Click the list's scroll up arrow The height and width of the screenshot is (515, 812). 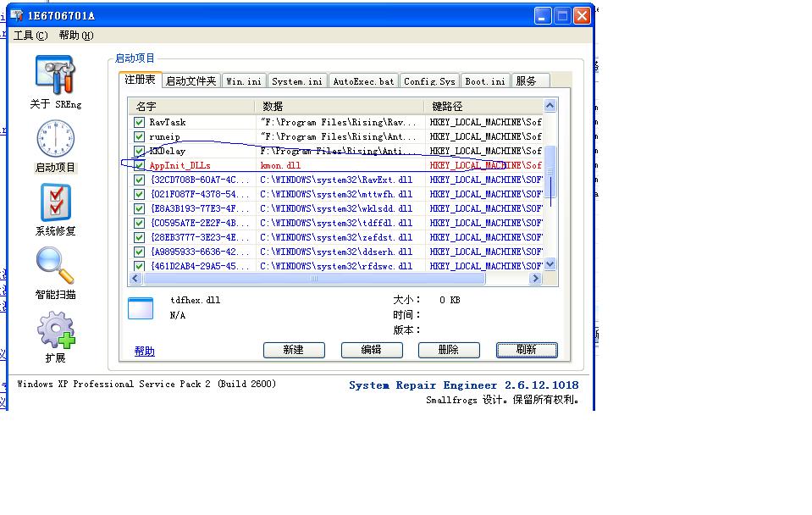click(550, 106)
